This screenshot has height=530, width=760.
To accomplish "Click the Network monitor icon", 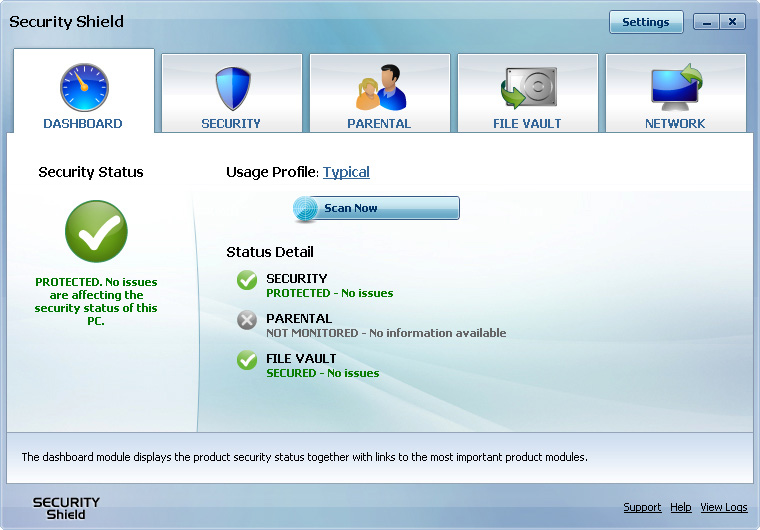I will click(677, 87).
